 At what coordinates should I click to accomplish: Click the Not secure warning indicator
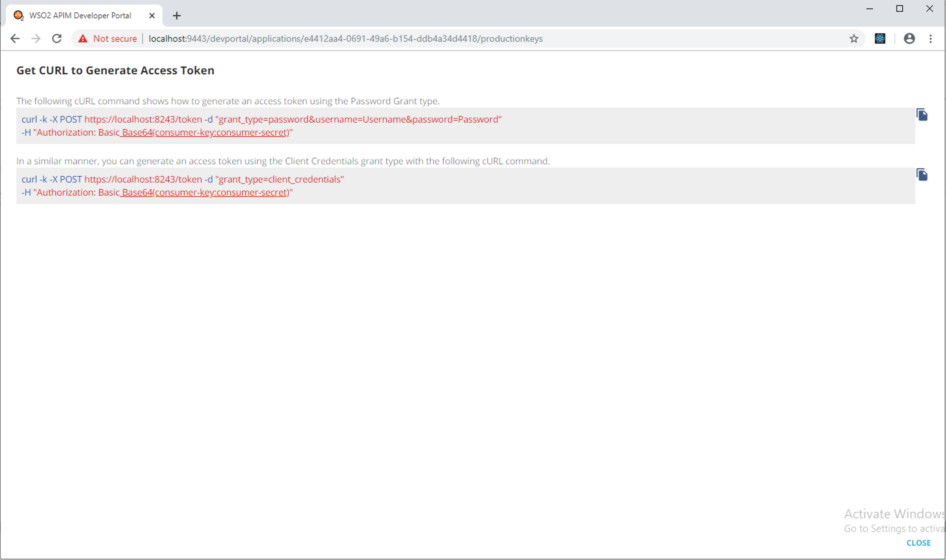tap(83, 38)
